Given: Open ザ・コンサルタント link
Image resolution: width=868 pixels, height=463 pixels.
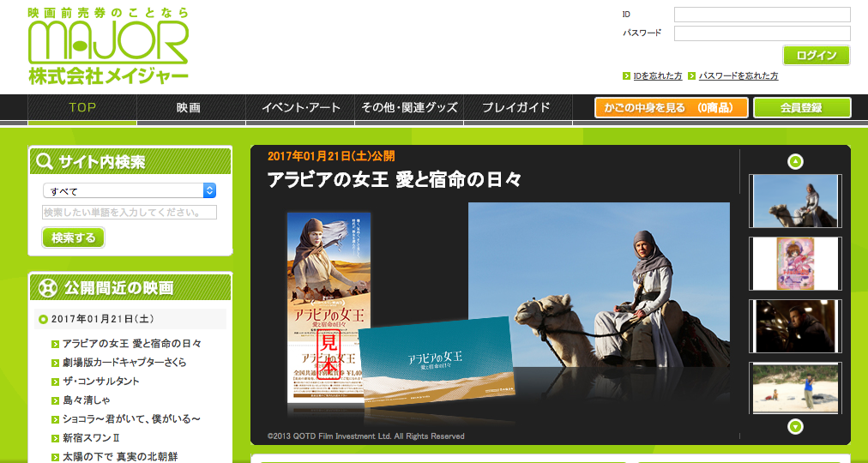Looking at the screenshot, I should [x=101, y=382].
